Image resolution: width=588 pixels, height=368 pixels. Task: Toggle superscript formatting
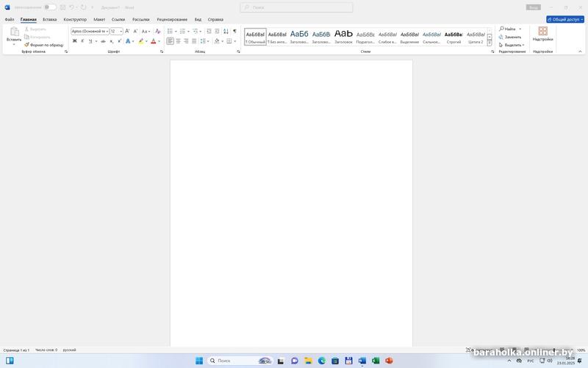coord(119,41)
